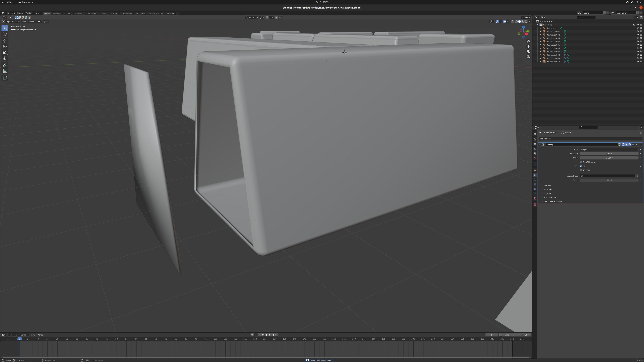Hide Roundcube.005 with its eye icon
This screenshot has width=644, height=362.
point(637,45)
